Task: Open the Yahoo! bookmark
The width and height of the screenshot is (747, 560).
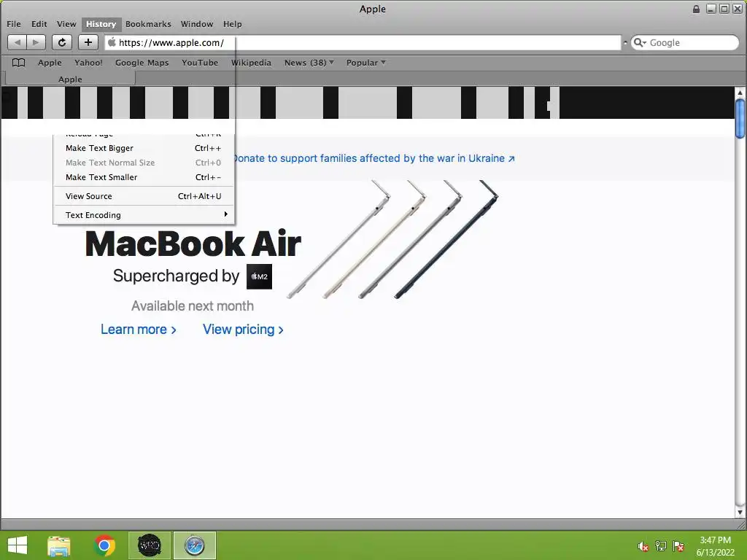Action: (88, 63)
